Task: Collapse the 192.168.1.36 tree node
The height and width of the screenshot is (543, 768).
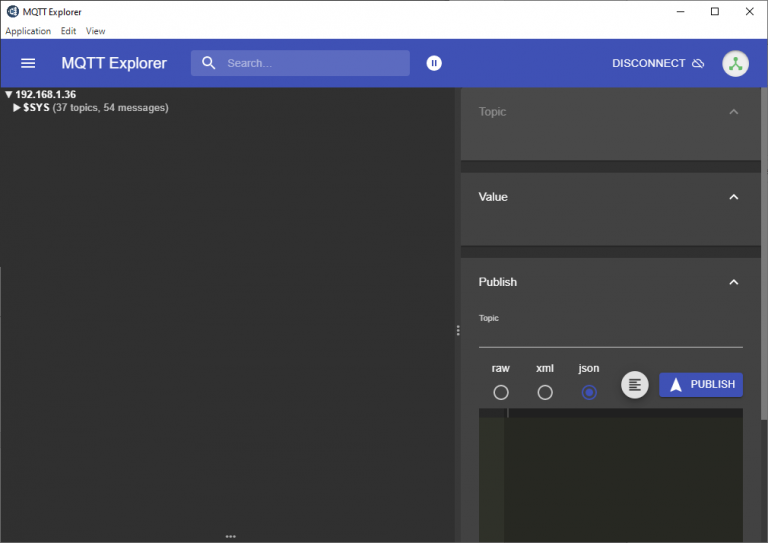Action: tap(8, 94)
